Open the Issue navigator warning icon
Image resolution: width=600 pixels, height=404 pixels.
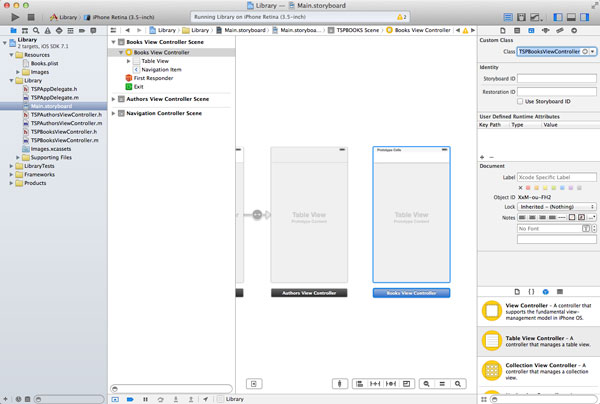click(47, 30)
